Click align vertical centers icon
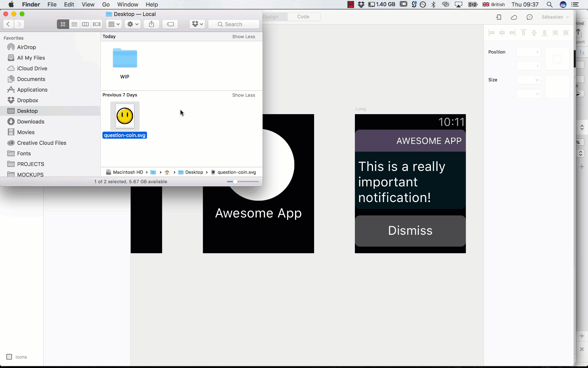The image size is (588, 368). click(534, 33)
